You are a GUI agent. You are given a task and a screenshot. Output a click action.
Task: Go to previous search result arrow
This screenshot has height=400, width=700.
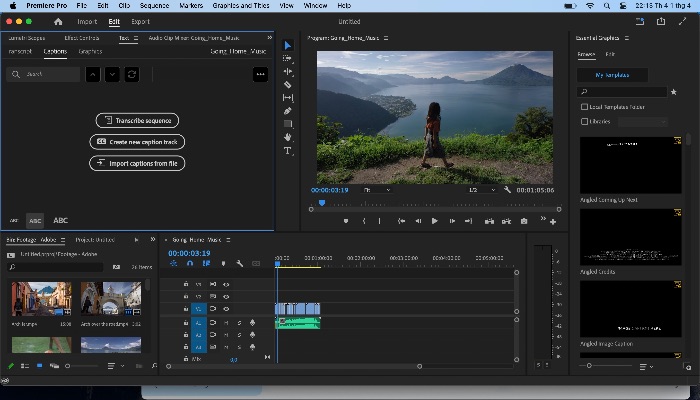coord(93,74)
